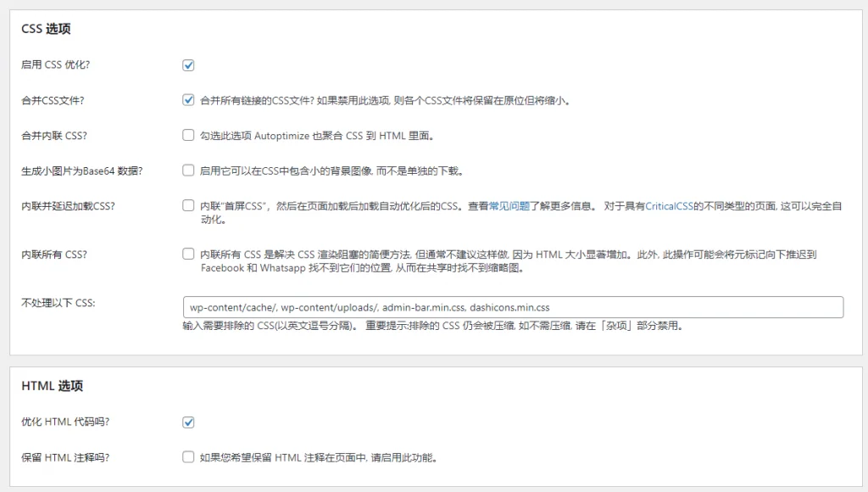Click the 优化 HTML 代码吗? label
This screenshot has width=868, height=492.
(x=65, y=422)
